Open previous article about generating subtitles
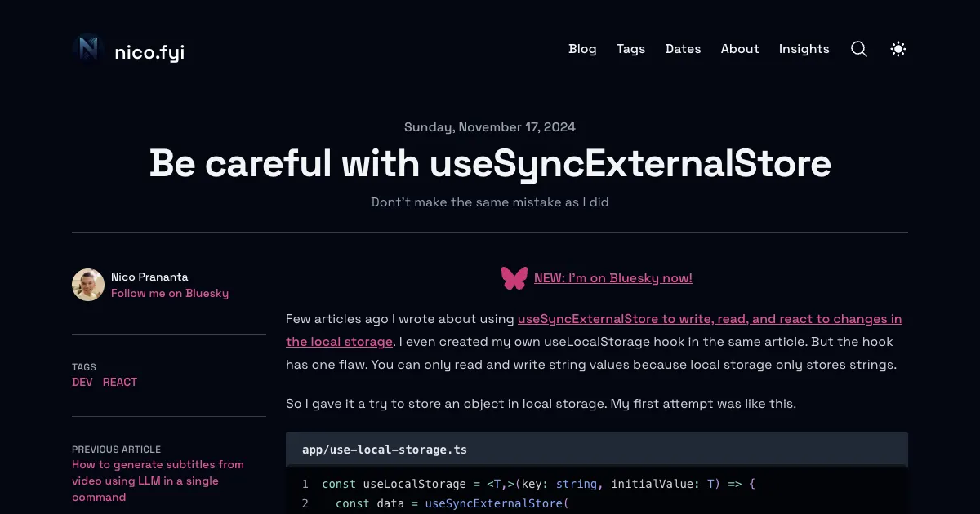The height and width of the screenshot is (514, 980). (x=158, y=481)
